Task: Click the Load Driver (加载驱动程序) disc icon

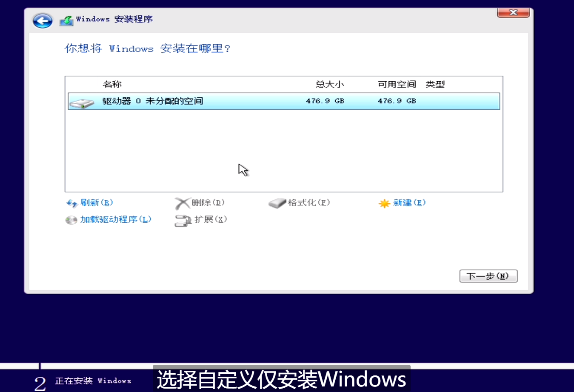Action: pyautogui.click(x=71, y=220)
